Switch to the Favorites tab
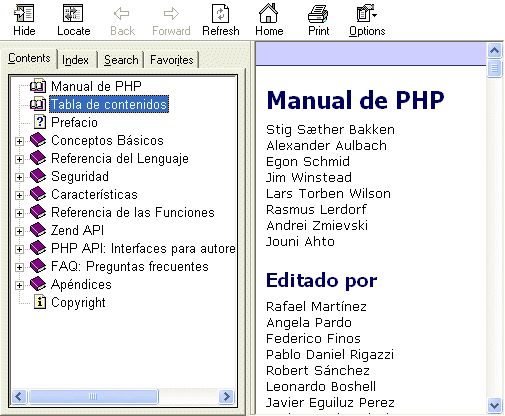This screenshot has width=505, height=416. pyautogui.click(x=171, y=60)
